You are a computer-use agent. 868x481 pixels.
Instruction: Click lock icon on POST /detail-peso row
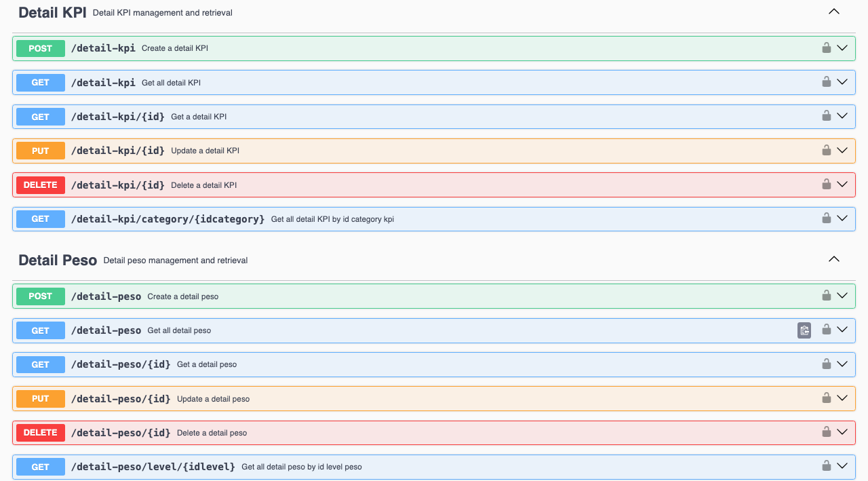coord(826,296)
